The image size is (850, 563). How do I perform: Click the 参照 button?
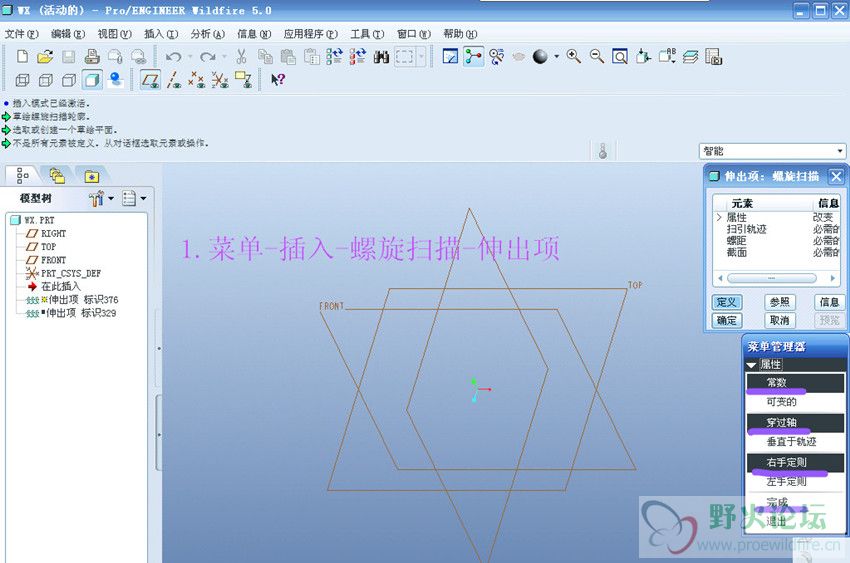point(780,302)
